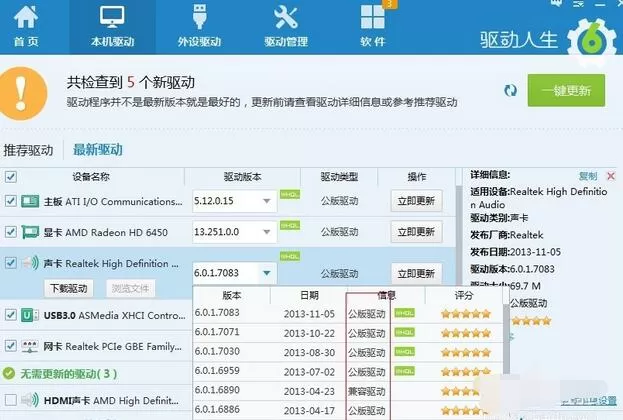The width and height of the screenshot is (623, 420).
Task: Click the Realtek sound card speaker icon
Action: (x=30, y=263)
